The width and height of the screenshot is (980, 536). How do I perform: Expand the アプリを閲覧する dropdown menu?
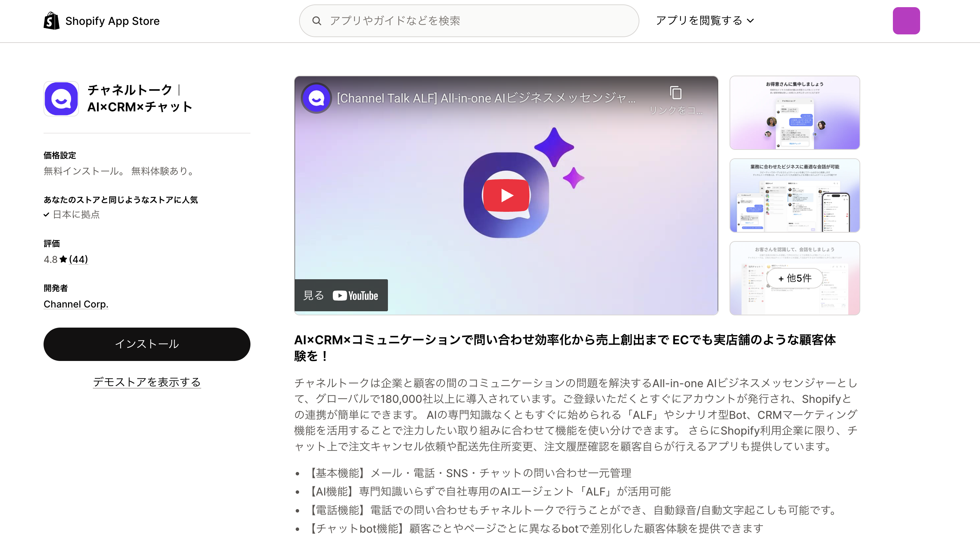tap(705, 20)
